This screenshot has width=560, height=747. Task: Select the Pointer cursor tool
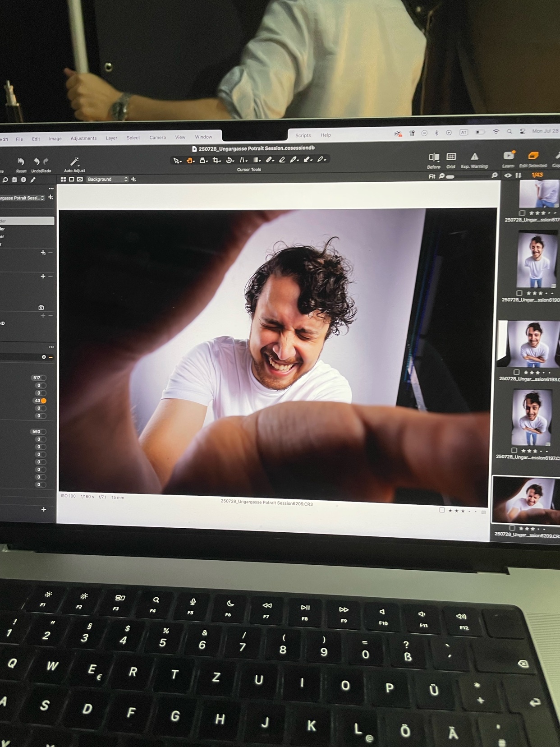point(177,161)
